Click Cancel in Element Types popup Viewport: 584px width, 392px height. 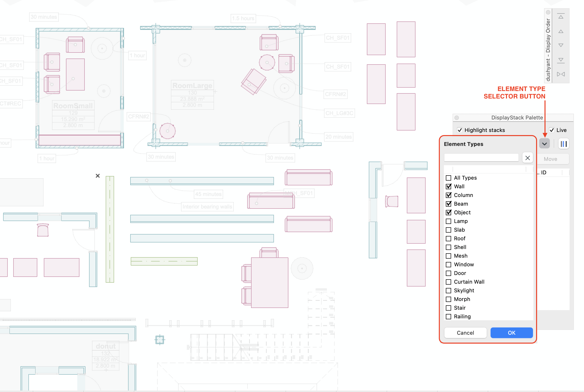point(465,333)
